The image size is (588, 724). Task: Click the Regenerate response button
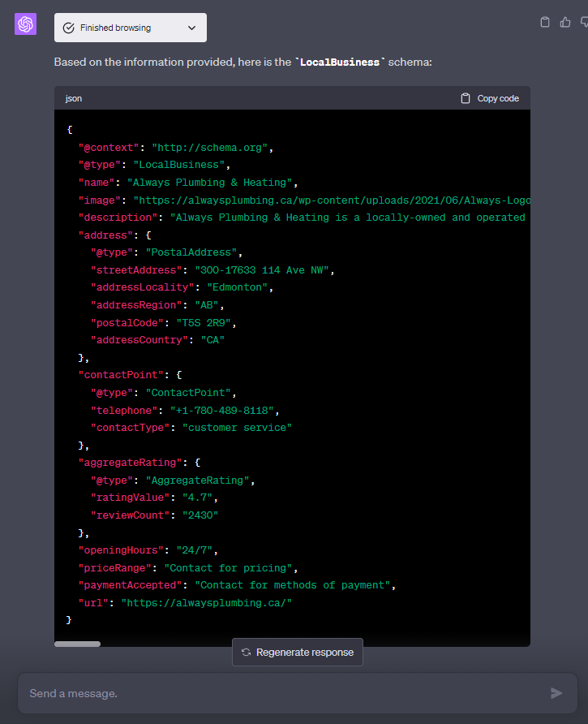297,653
